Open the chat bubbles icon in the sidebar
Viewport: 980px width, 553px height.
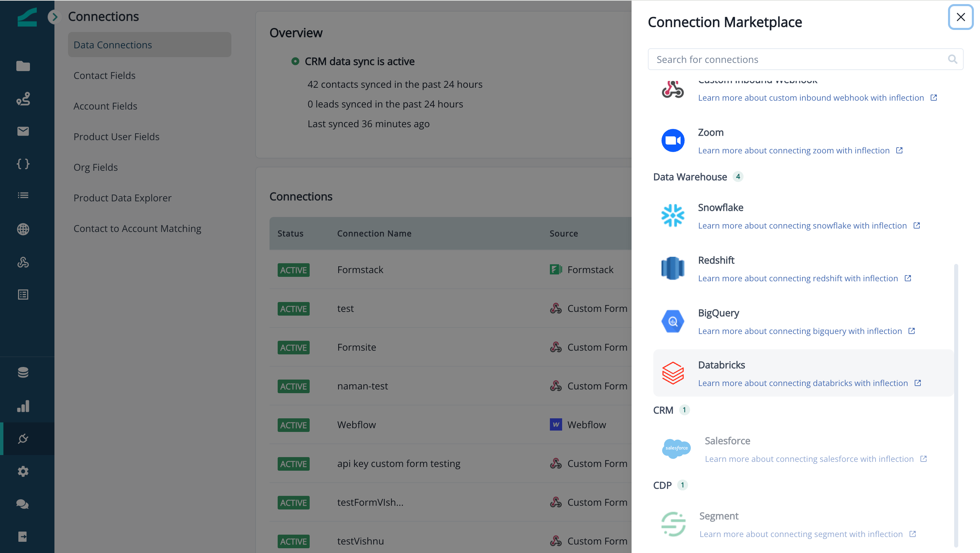[x=22, y=504]
